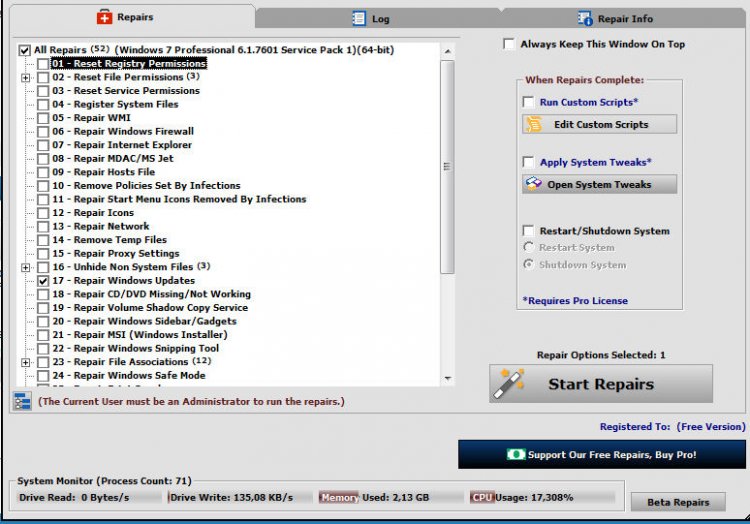Select 21 - Repair MSI (Windows Installer)

(140, 335)
